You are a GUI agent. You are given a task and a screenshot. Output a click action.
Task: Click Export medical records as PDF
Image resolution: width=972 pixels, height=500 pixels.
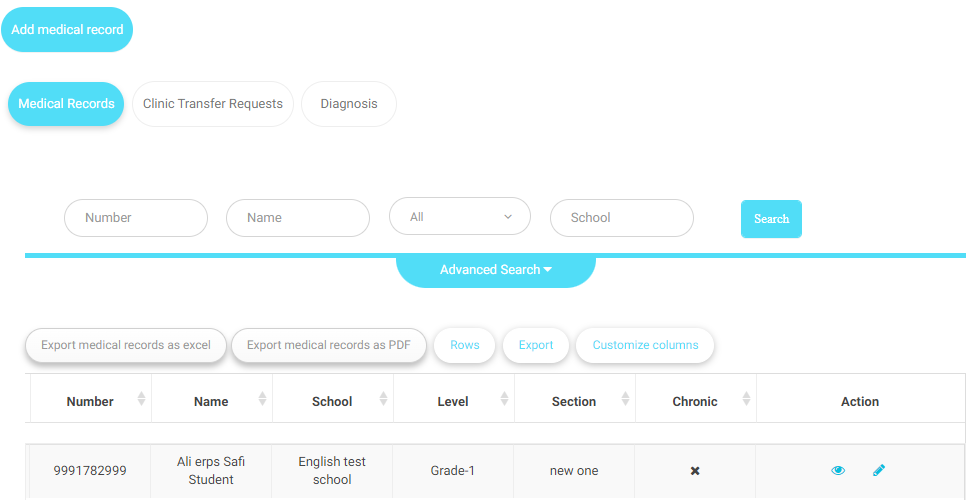point(329,345)
